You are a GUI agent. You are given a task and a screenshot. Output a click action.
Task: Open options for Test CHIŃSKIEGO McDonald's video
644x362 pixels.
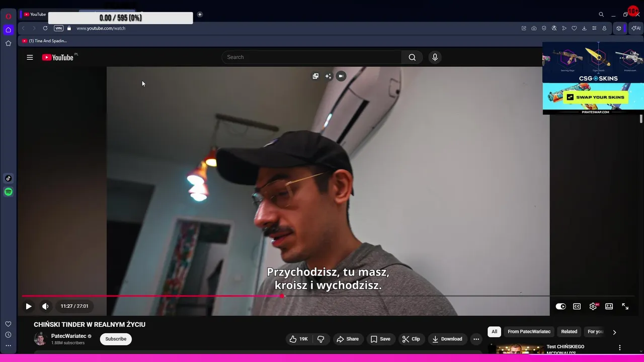pyautogui.click(x=620, y=347)
